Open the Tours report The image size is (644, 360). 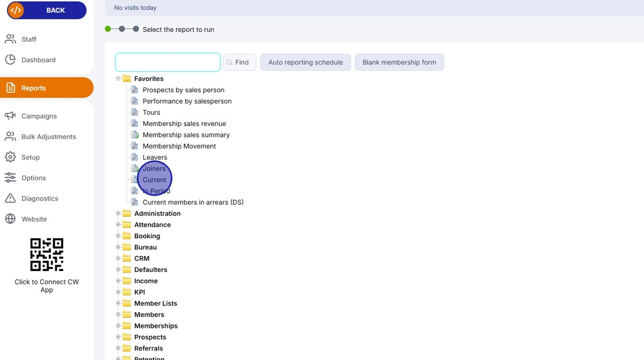point(151,113)
